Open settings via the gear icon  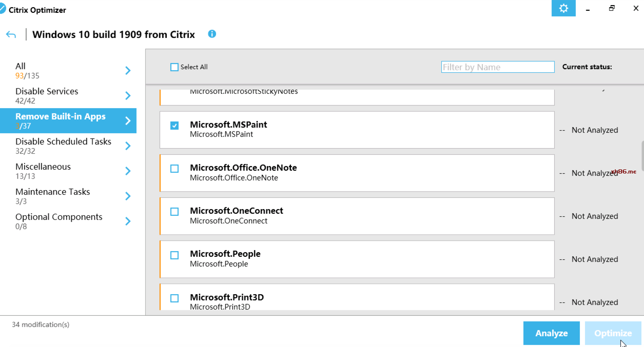point(563,8)
